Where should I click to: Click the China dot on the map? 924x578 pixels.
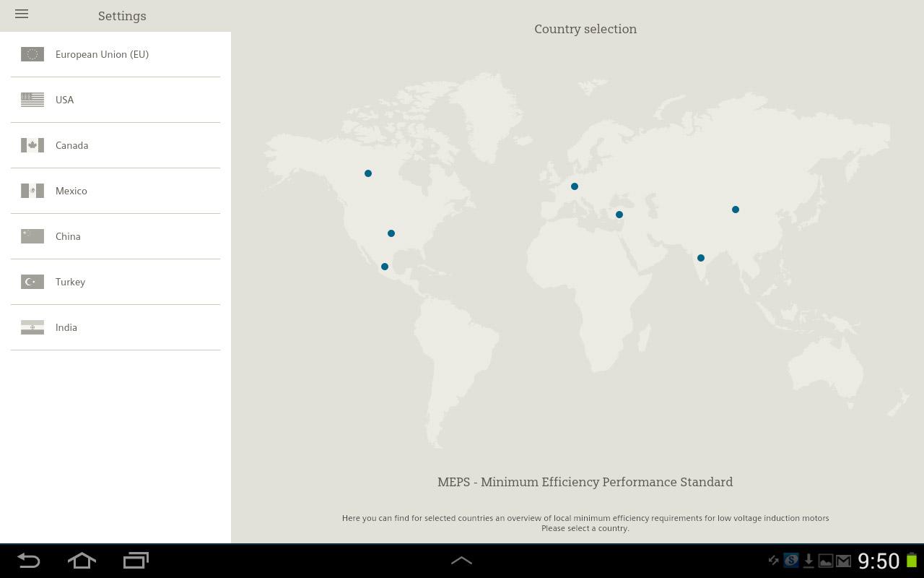[736, 210]
